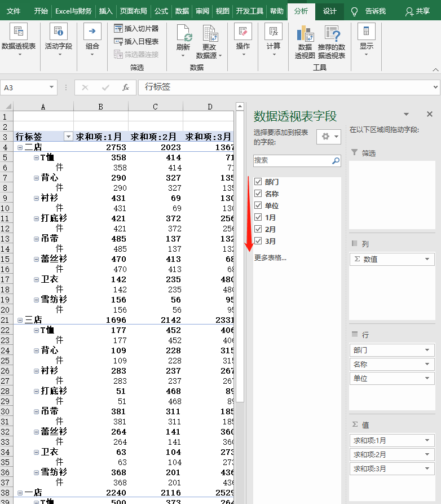Click the field search input box
This screenshot has width=441, height=504.
click(292, 160)
